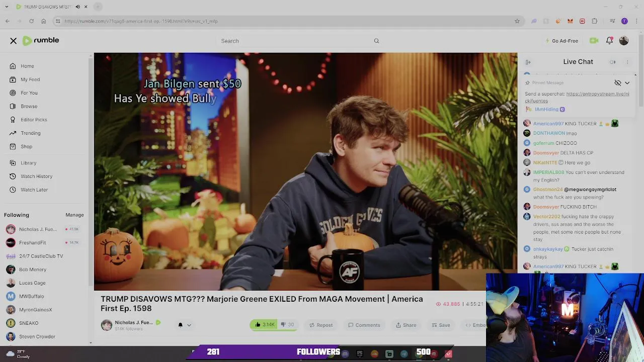Open MyronGainesX channel in Following
644x362 pixels.
(x=35, y=310)
